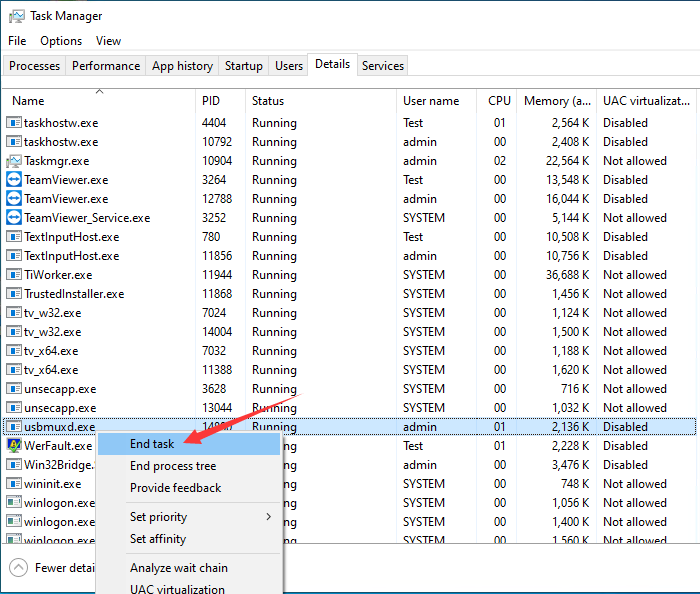Select the TeamViewer_Service.exe process name
Viewport: 700px width, 594px height.
(87, 218)
